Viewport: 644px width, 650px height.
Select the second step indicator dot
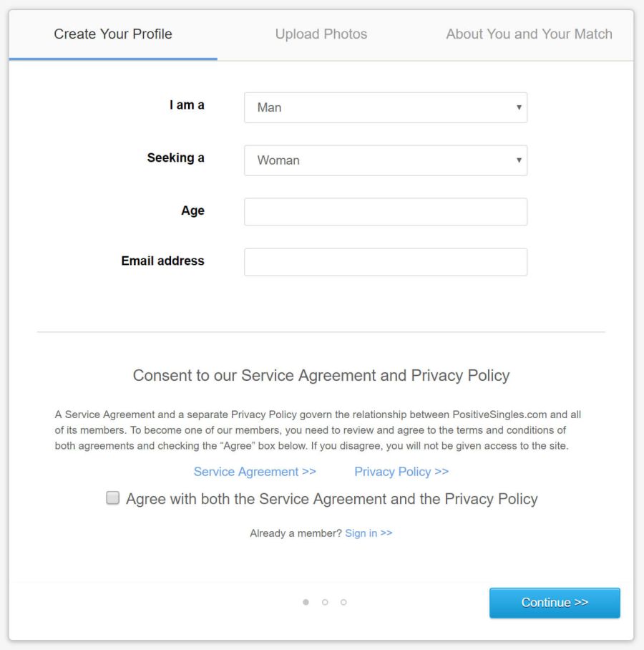click(x=325, y=602)
